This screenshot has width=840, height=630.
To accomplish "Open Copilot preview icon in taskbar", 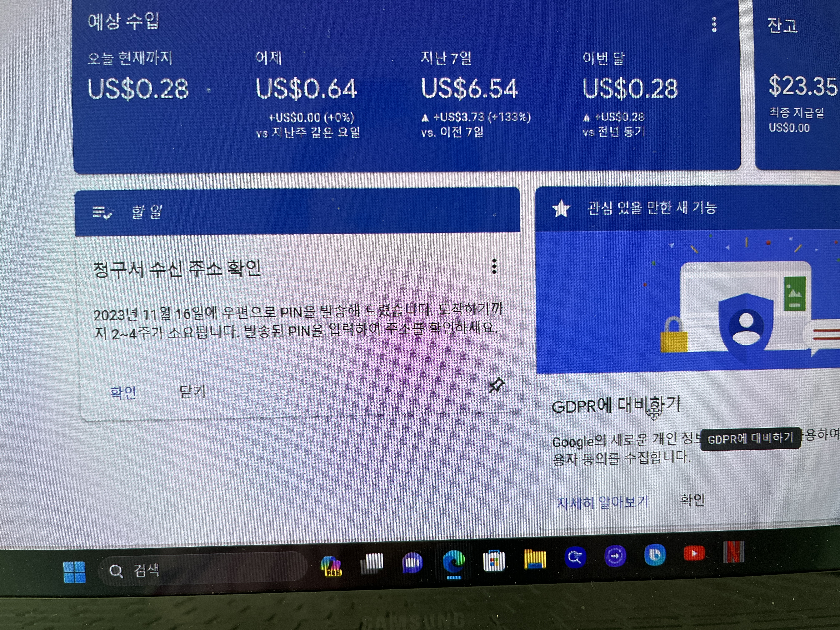I will click(x=330, y=566).
